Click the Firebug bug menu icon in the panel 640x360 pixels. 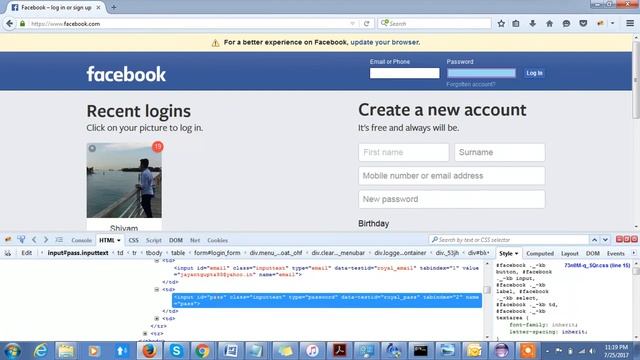point(8,240)
